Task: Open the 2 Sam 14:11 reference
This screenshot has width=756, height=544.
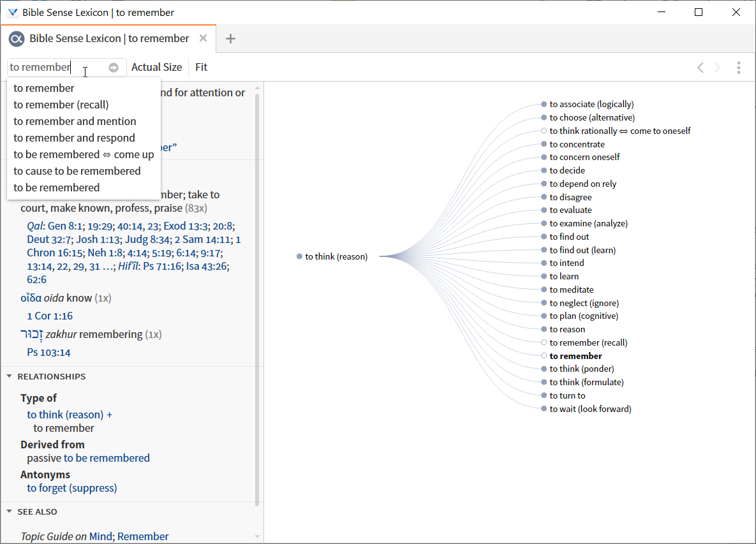Action: [x=203, y=240]
